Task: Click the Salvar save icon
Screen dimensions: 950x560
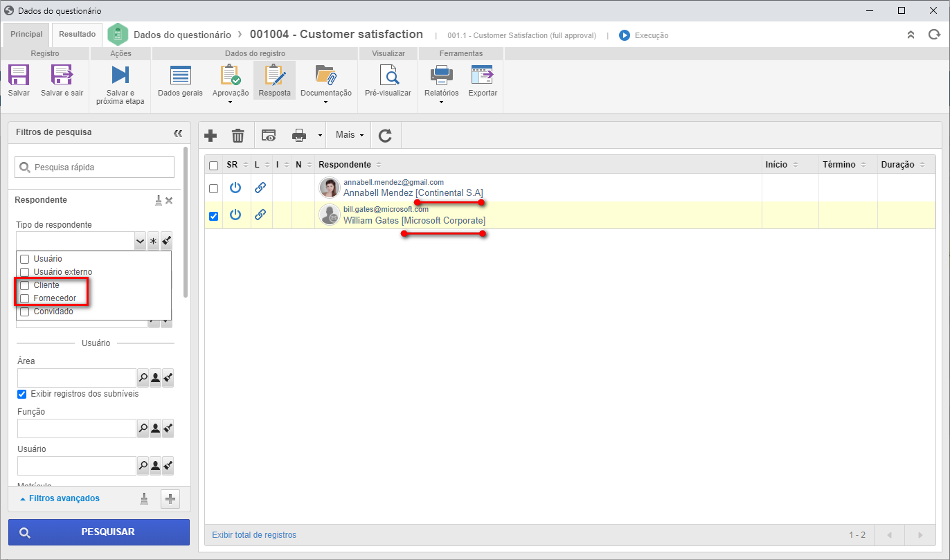Action: [19, 75]
